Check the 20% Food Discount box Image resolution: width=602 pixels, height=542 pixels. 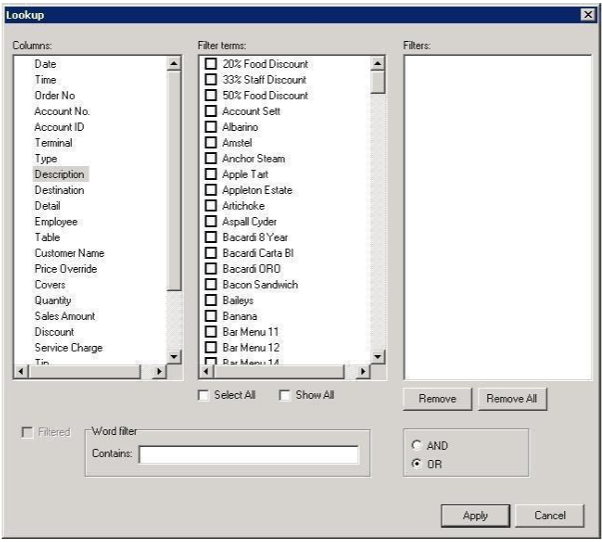[211, 64]
